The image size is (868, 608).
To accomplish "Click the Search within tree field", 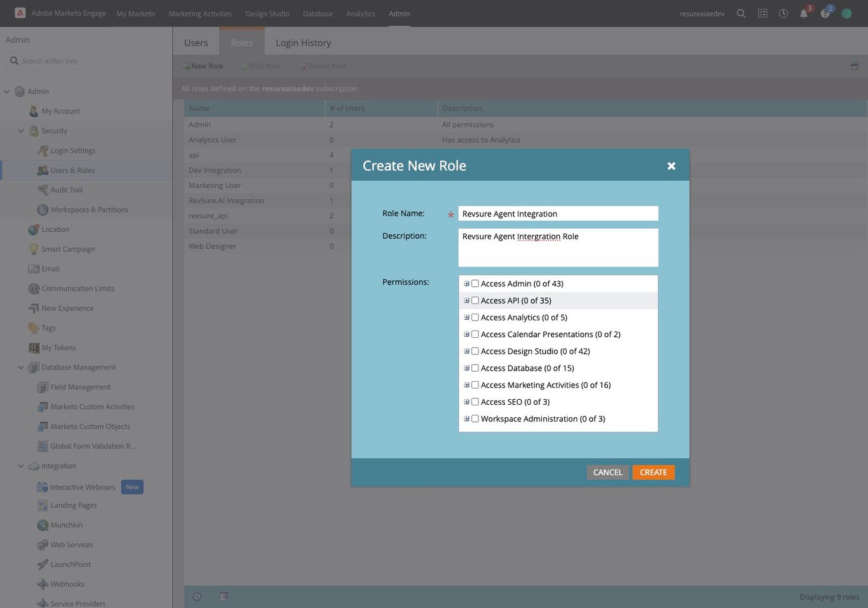I will pyautogui.click(x=87, y=61).
